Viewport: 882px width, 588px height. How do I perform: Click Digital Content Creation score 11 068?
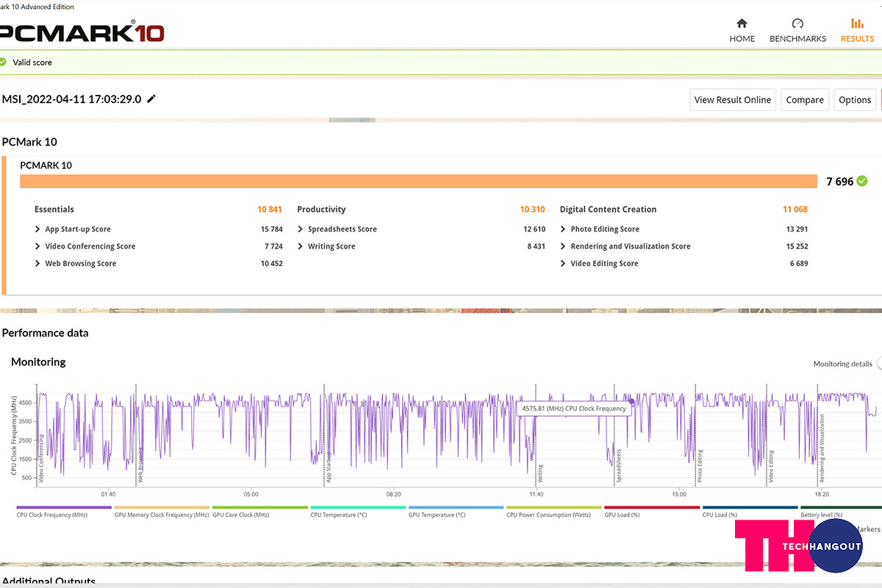click(x=795, y=209)
